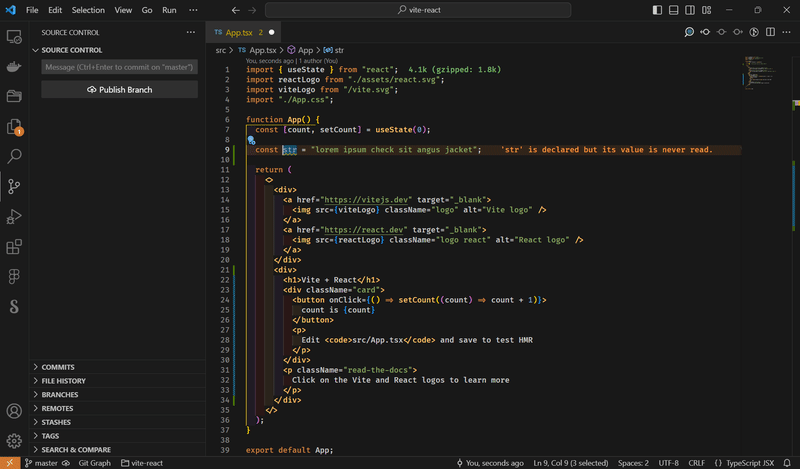This screenshot has width=800, height=469.
Task: Click the Git Graph status bar button
Action: pyautogui.click(x=94, y=463)
